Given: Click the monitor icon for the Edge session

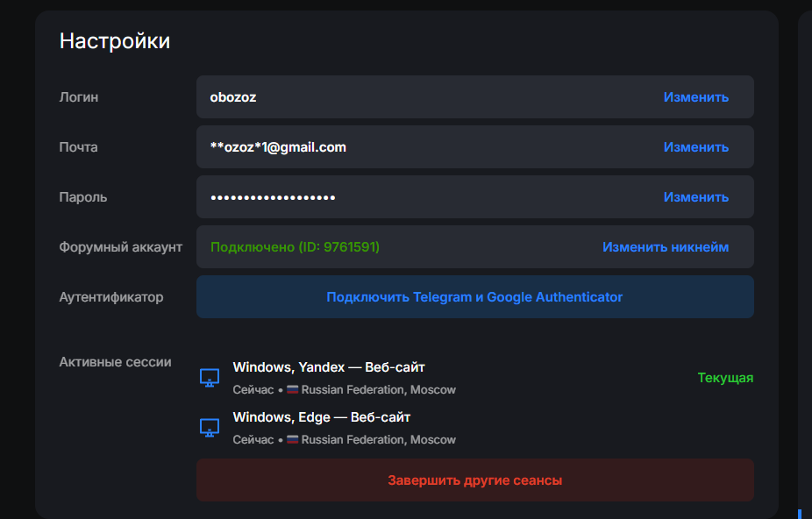Looking at the screenshot, I should 209,428.
